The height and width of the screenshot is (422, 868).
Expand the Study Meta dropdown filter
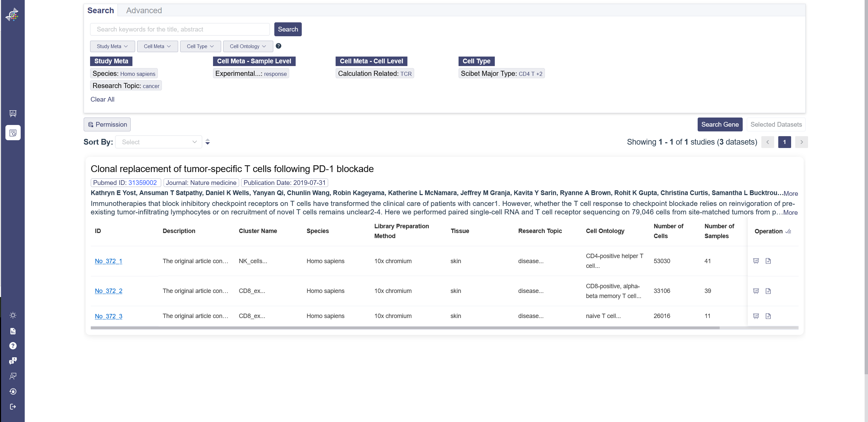tap(112, 46)
